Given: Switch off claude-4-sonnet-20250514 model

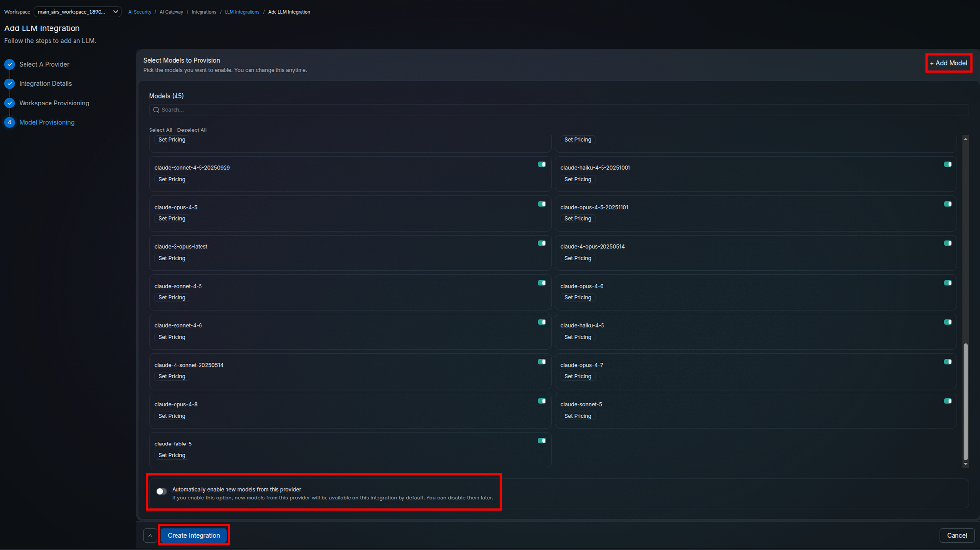Looking at the screenshot, I should 542,362.
